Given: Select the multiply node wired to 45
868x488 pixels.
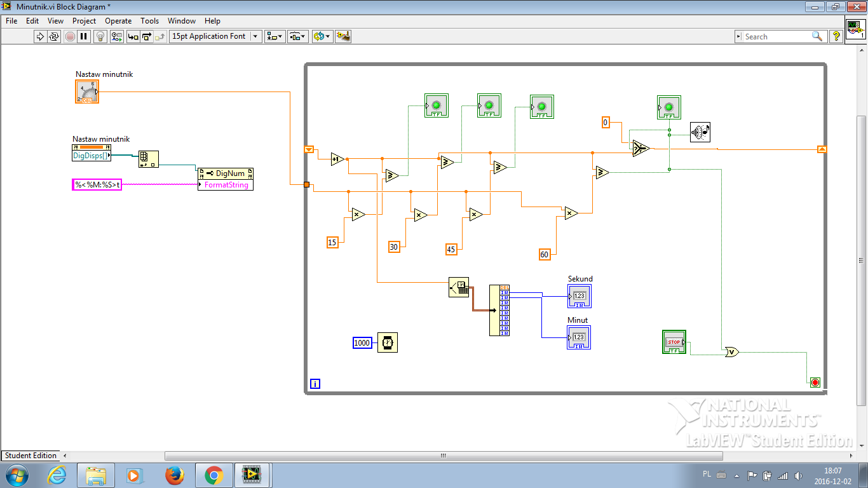Looking at the screenshot, I should click(x=475, y=215).
